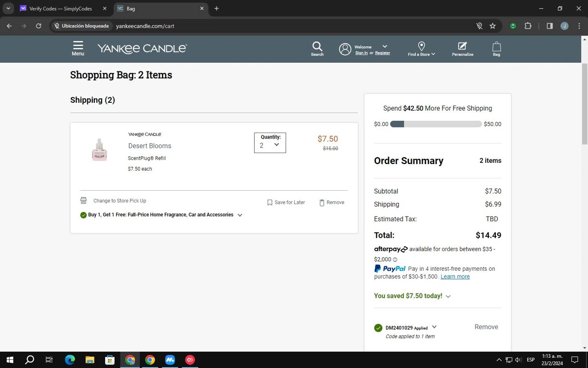Open the Quantity dropdown for Desert Blooms

coord(270,143)
